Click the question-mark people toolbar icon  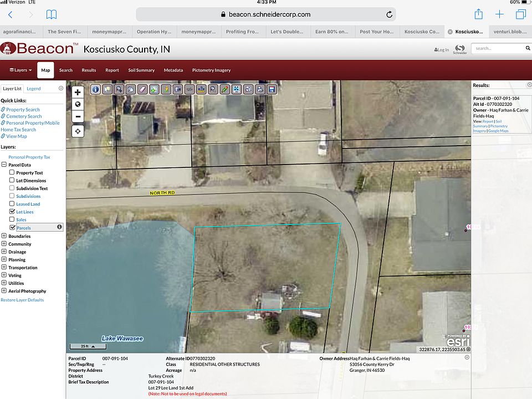point(201,89)
